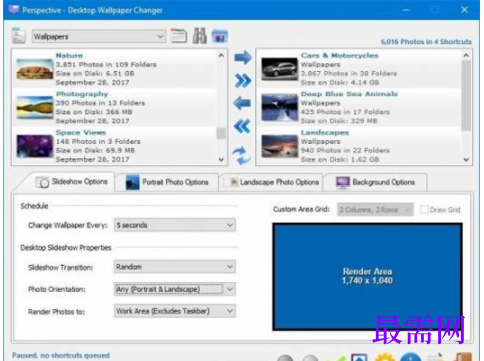This screenshot has width=484, height=361.
Task: Click the Landscapes shortcut title
Action: click(x=325, y=132)
